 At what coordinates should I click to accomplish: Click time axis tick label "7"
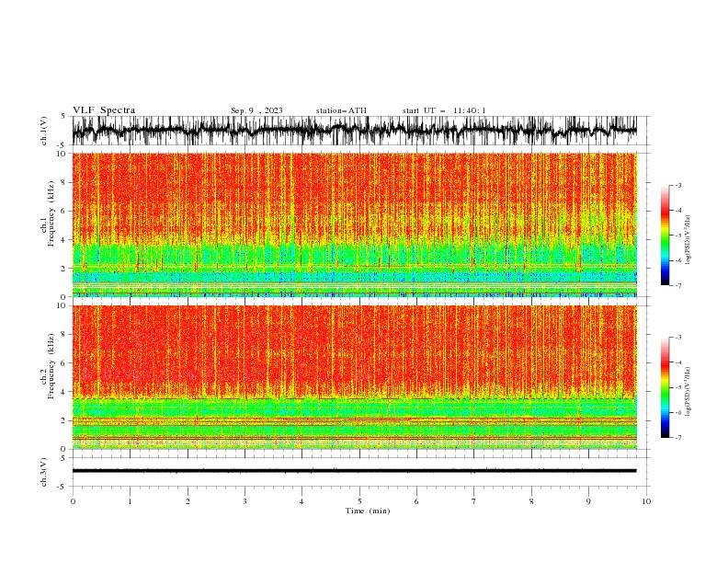(x=474, y=501)
